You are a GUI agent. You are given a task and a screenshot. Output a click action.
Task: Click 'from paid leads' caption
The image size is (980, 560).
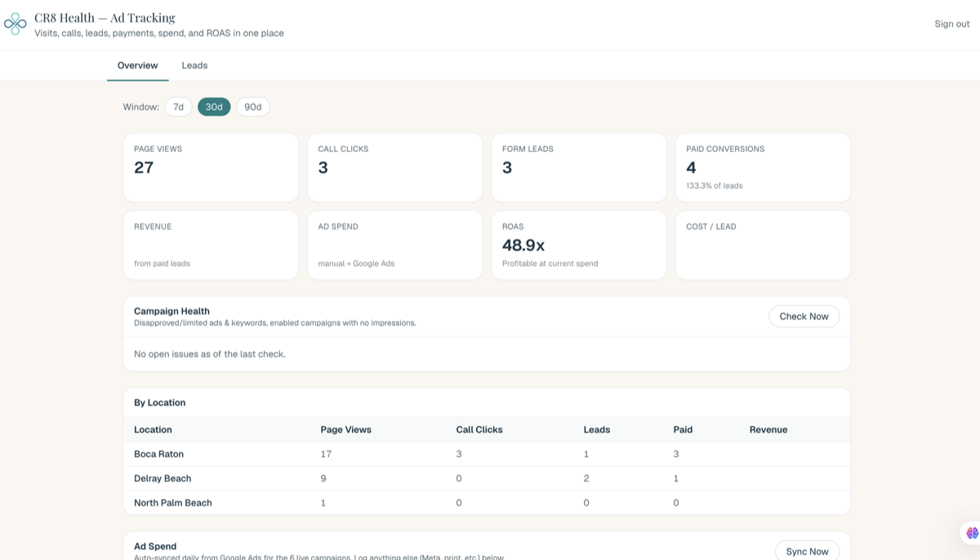[162, 264]
